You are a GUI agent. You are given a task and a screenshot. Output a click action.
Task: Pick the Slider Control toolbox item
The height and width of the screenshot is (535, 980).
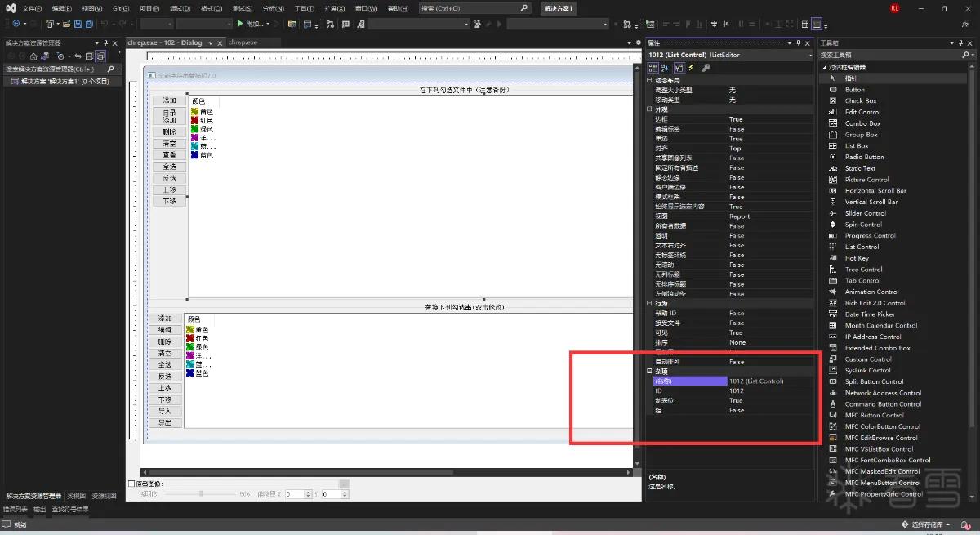tap(863, 213)
